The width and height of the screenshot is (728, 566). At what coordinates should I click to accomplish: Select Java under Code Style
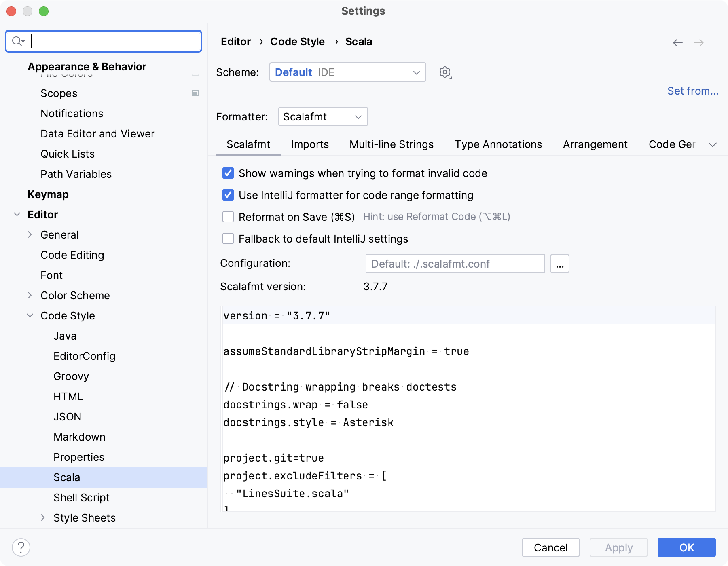(x=65, y=336)
